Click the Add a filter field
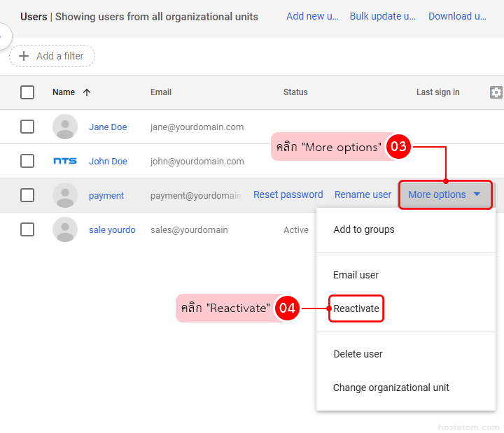Screen dimensions: 504x433 tap(52, 56)
